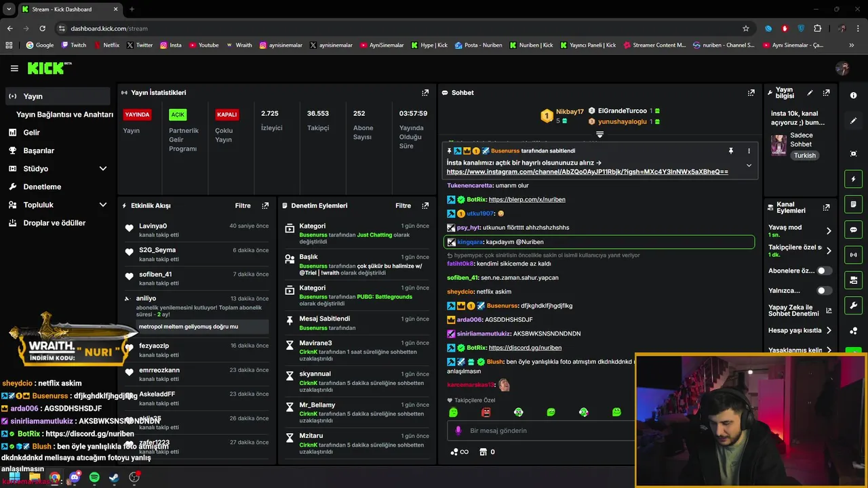Click the pencil edit icon in right sidebar
Viewport: 868px width, 488px height.
click(854, 121)
